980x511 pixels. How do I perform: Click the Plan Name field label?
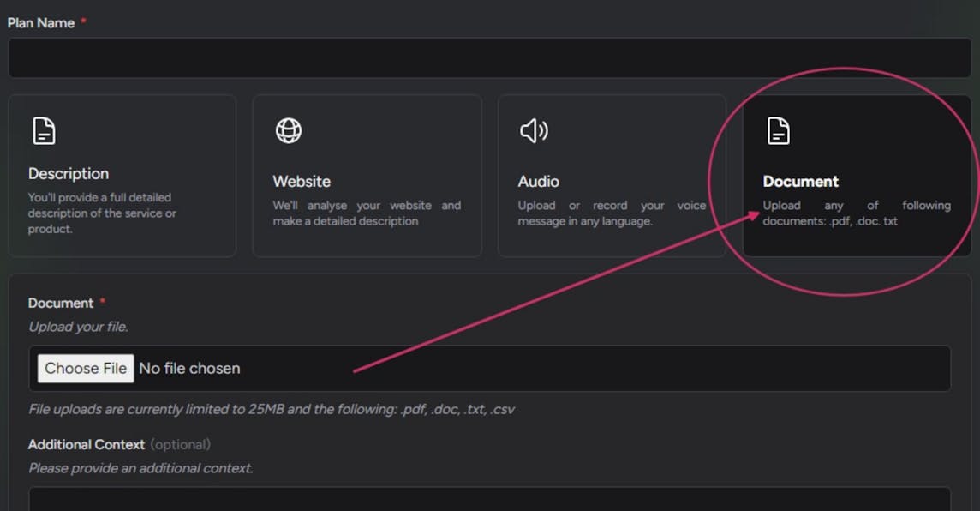[x=41, y=23]
